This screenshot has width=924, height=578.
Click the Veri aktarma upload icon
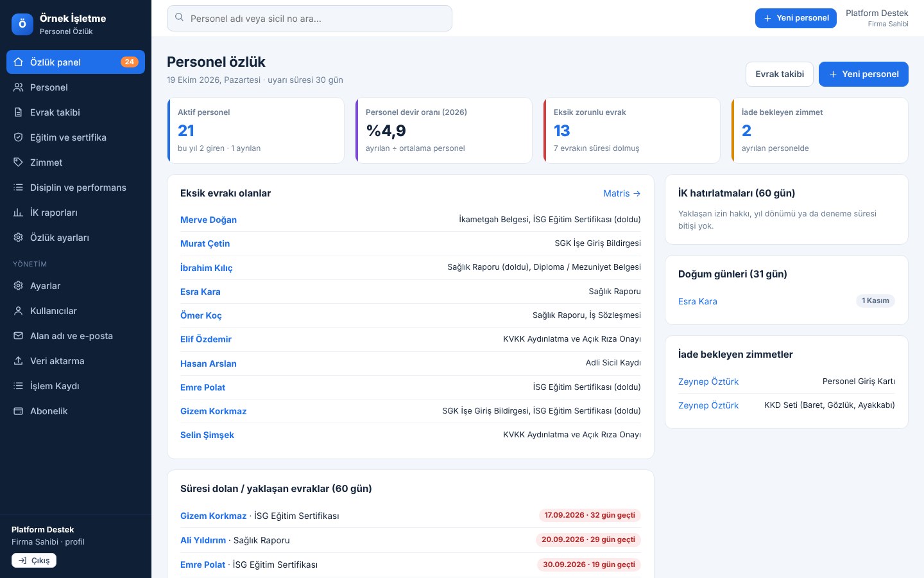tap(18, 361)
